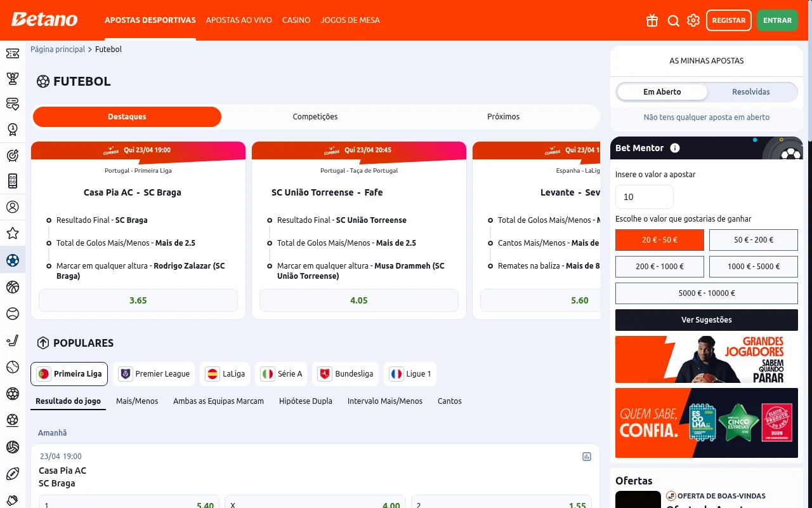
Task: Select the Série A league chip
Action: click(282, 374)
